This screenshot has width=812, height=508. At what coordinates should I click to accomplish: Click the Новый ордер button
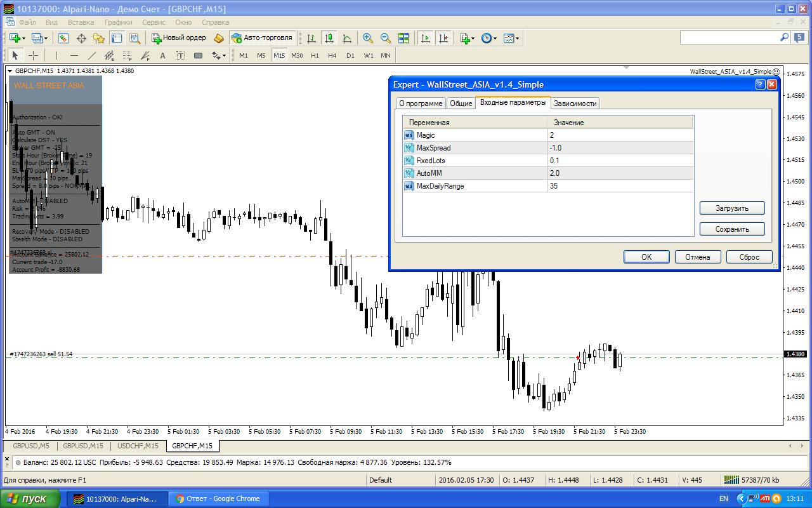(x=179, y=38)
